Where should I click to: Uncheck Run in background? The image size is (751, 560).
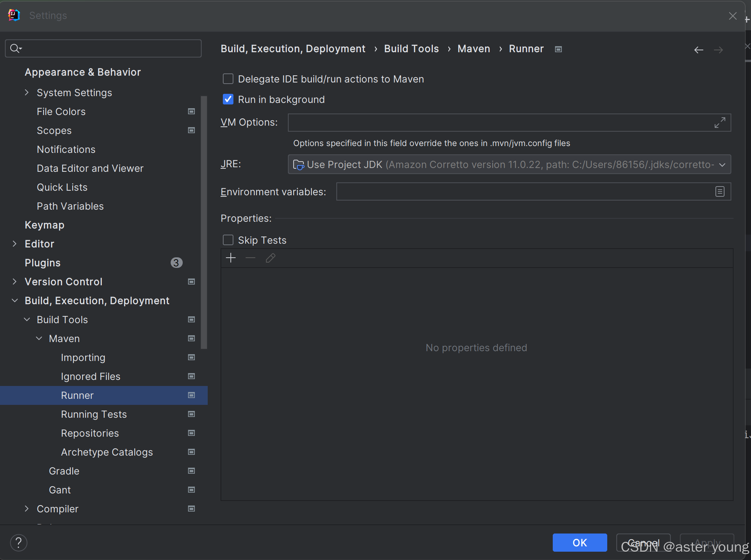coord(228,99)
